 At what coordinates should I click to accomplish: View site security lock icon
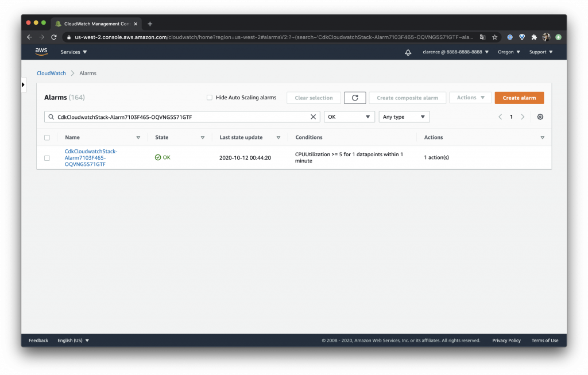click(69, 37)
